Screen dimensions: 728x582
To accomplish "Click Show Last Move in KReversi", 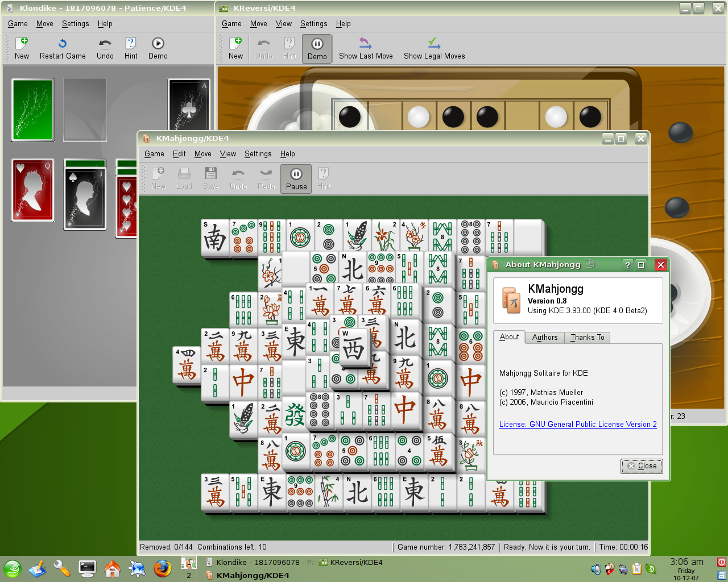I will (366, 48).
